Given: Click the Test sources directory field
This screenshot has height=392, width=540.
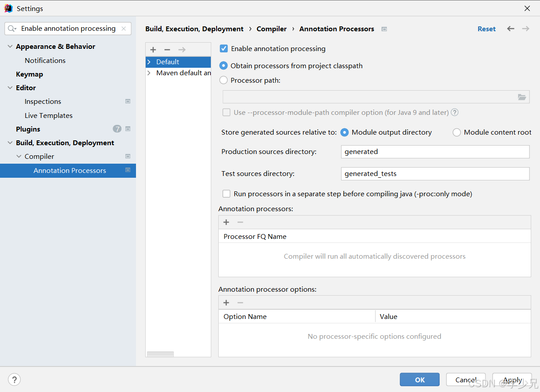Looking at the screenshot, I should 435,174.
